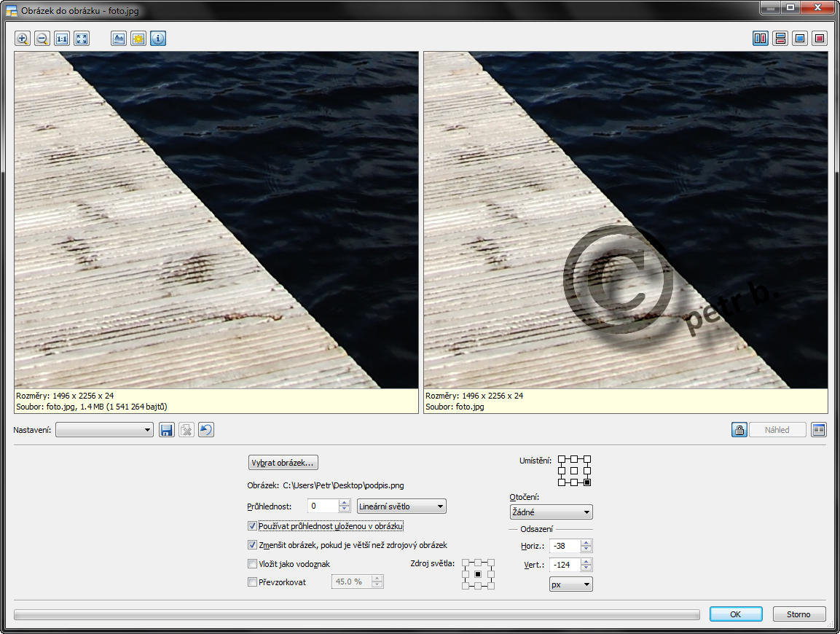Screen dimensions: 840x634
Task: Click the reset settings undo arrow icon
Action: (x=206, y=430)
